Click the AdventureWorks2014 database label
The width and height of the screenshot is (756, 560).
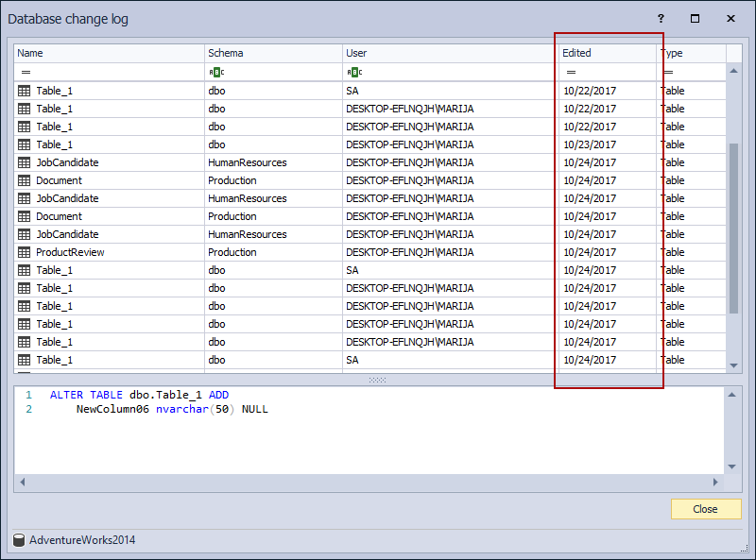click(x=82, y=540)
